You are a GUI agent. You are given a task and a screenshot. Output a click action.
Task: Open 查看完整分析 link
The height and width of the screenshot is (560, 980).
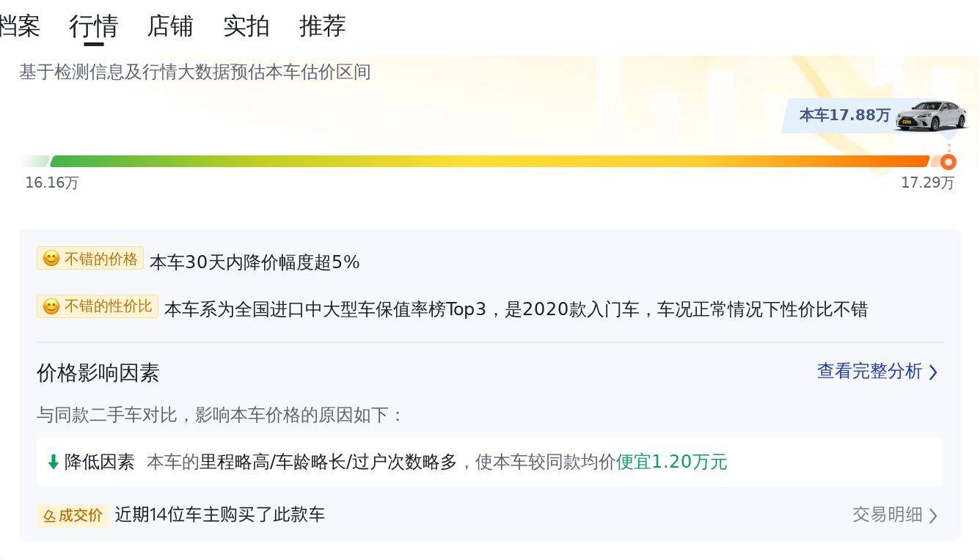click(869, 372)
